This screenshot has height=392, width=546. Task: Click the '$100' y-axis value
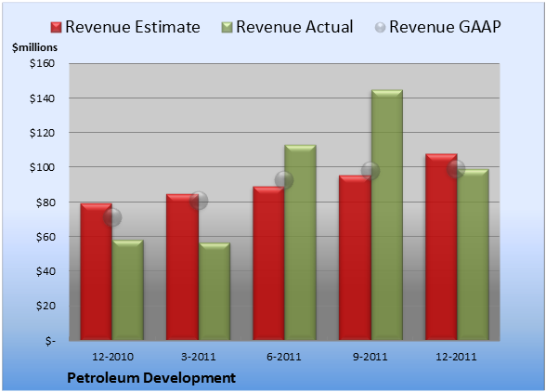[x=42, y=167]
